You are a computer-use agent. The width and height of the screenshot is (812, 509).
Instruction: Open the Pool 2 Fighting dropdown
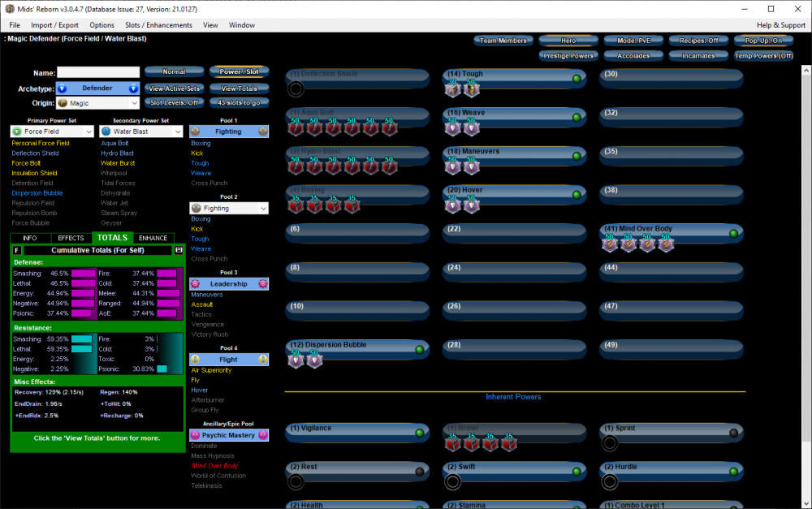tap(229, 209)
